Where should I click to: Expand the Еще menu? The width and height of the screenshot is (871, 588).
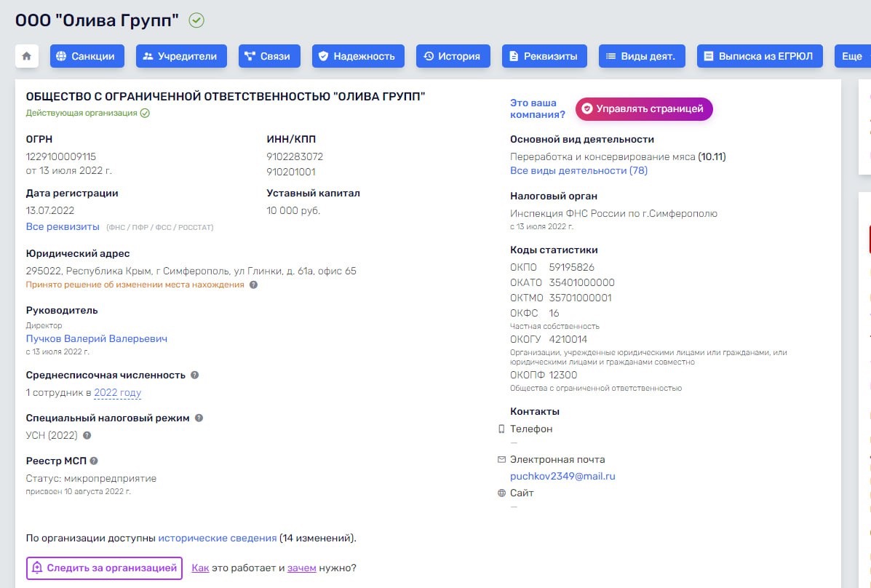click(852, 56)
